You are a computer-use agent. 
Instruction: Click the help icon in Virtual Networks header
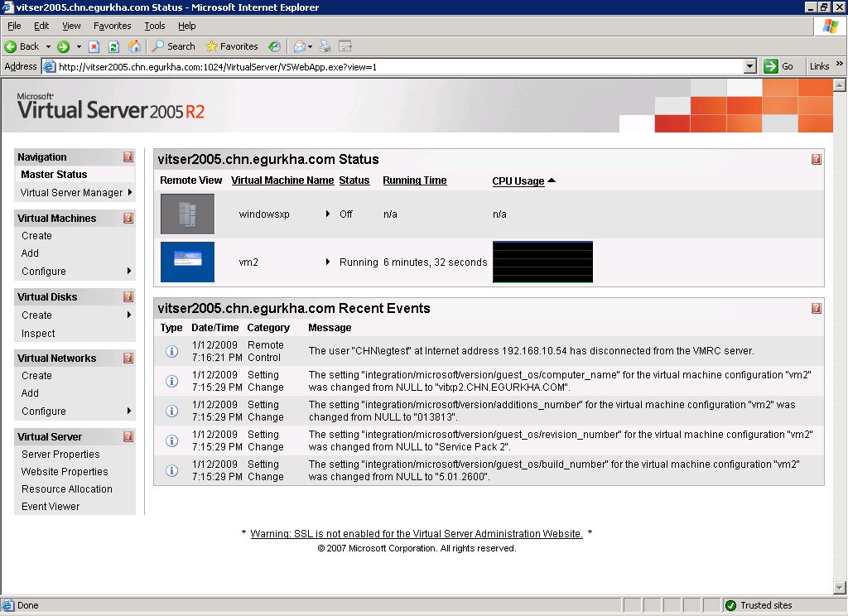pyautogui.click(x=128, y=358)
